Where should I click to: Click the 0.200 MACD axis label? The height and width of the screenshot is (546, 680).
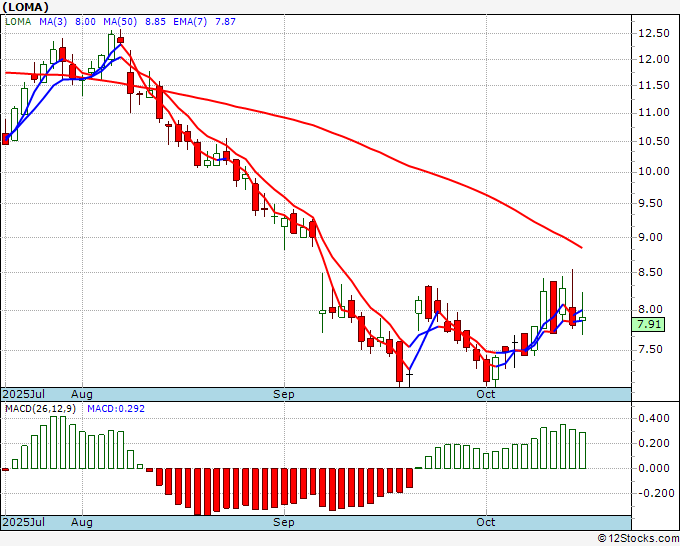(x=654, y=444)
